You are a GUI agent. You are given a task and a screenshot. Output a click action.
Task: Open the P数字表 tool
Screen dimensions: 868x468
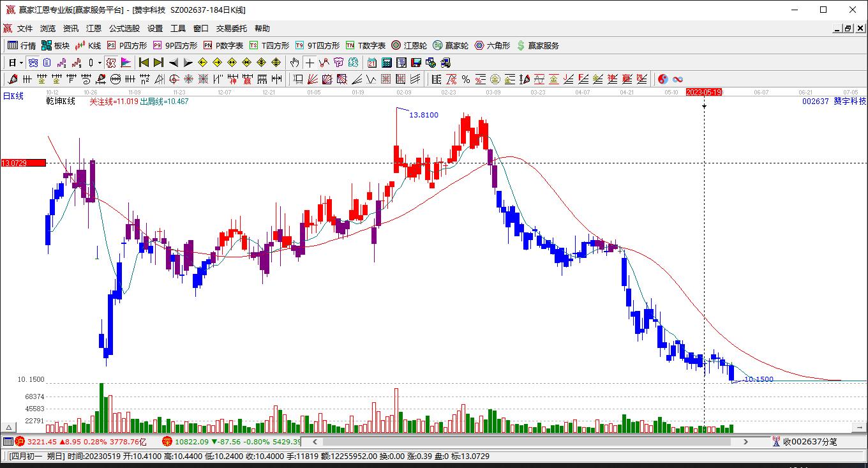[x=223, y=45]
